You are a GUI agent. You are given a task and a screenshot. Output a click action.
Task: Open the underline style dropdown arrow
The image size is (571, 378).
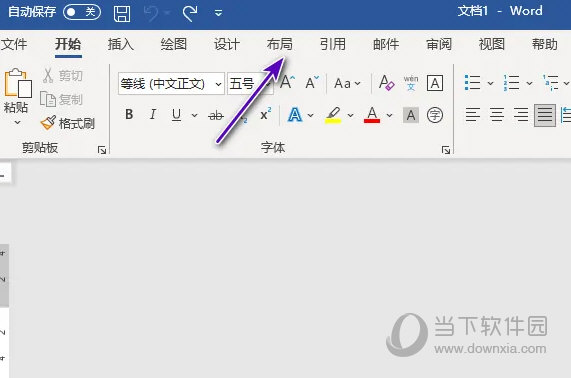click(194, 115)
